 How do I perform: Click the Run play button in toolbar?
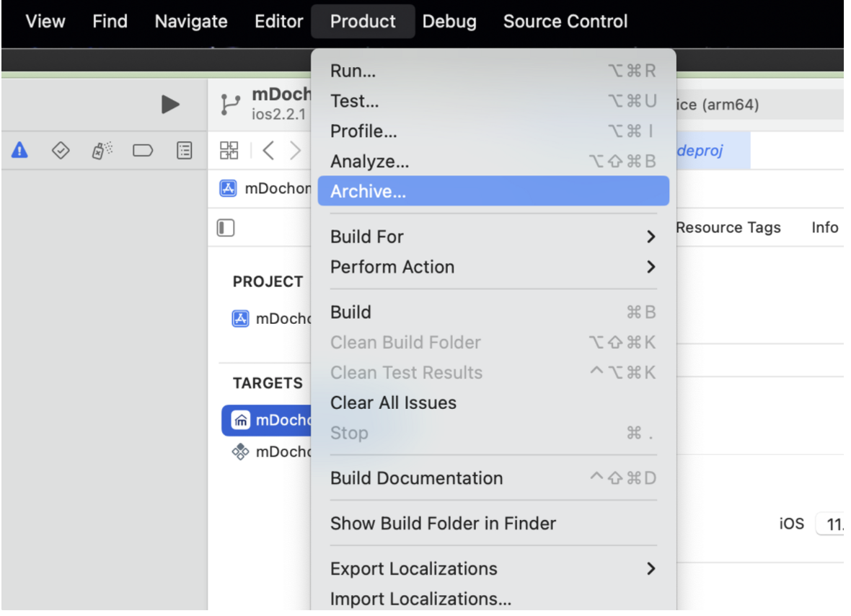click(170, 104)
